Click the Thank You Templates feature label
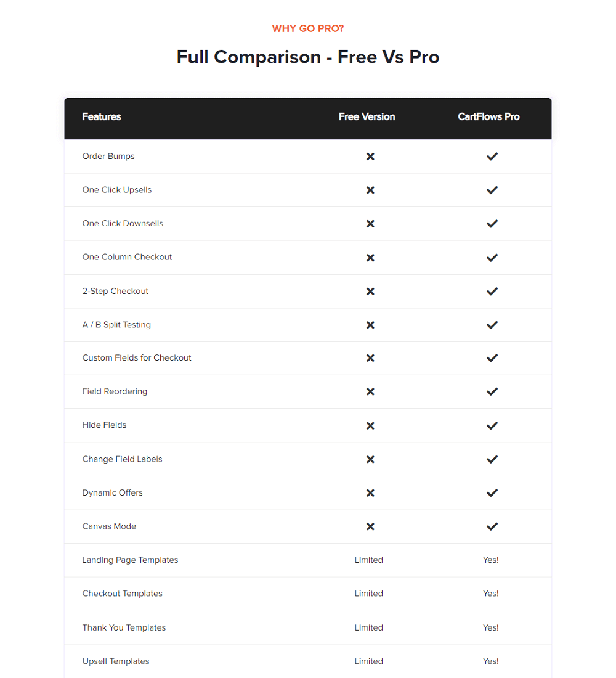Screen dimensions: 616x678 click(x=124, y=628)
